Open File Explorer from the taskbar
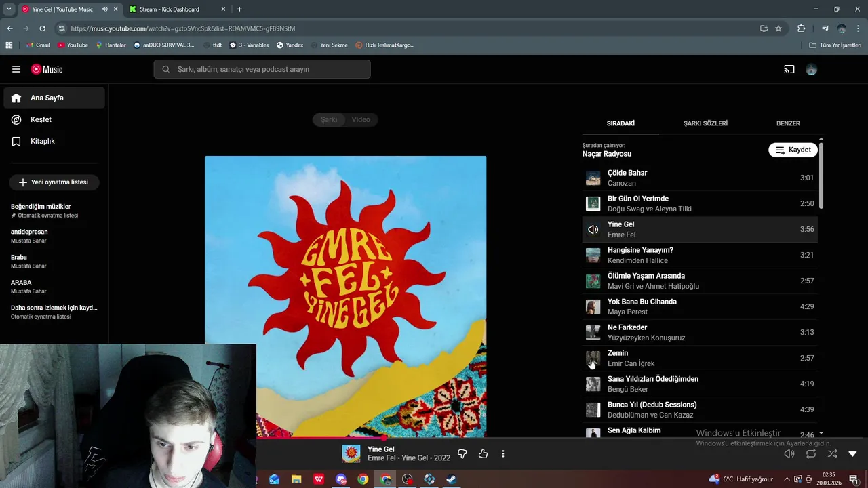 [296, 479]
